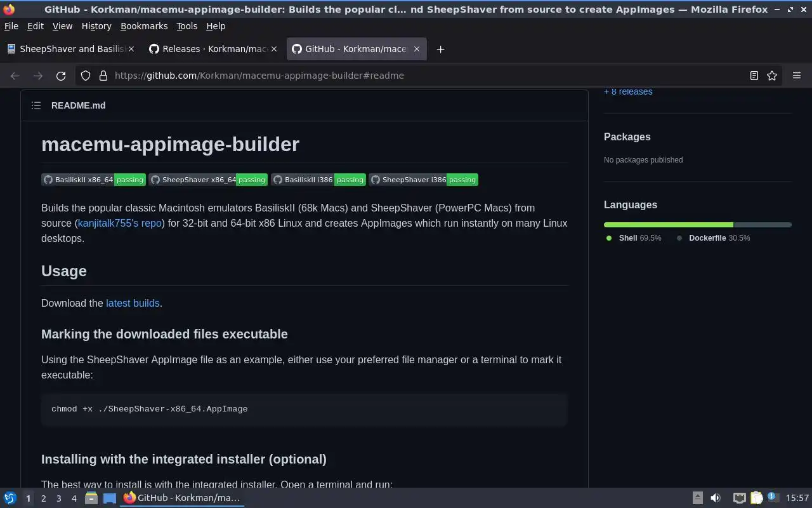Click the SheepShaver x86_64 passing badge

pos(208,180)
